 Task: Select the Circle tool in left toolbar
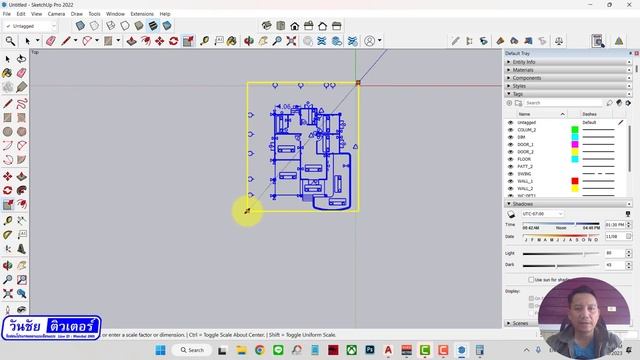(7, 131)
